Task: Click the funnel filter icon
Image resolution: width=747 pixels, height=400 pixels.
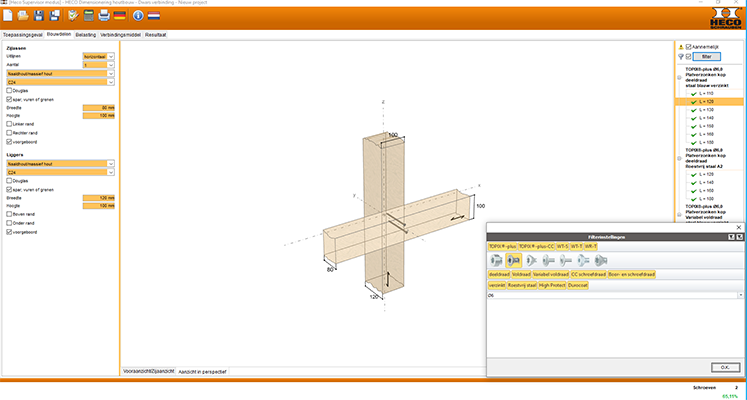Action: pos(681,57)
